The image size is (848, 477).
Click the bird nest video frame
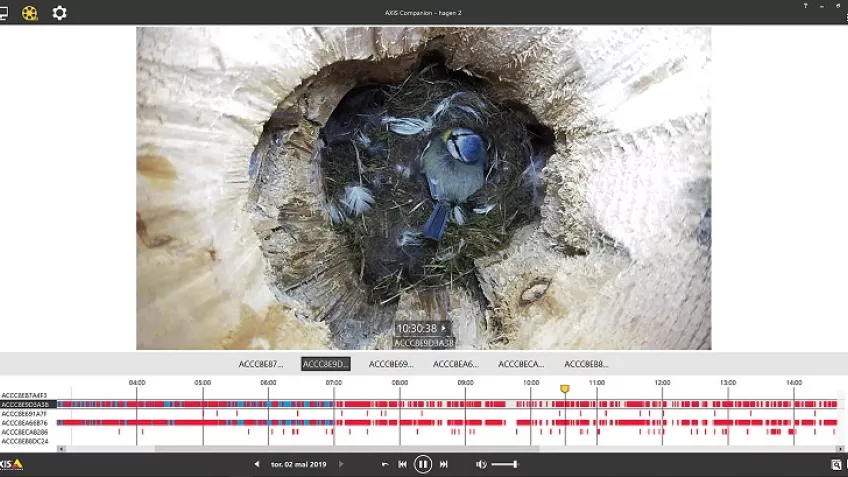[423, 188]
